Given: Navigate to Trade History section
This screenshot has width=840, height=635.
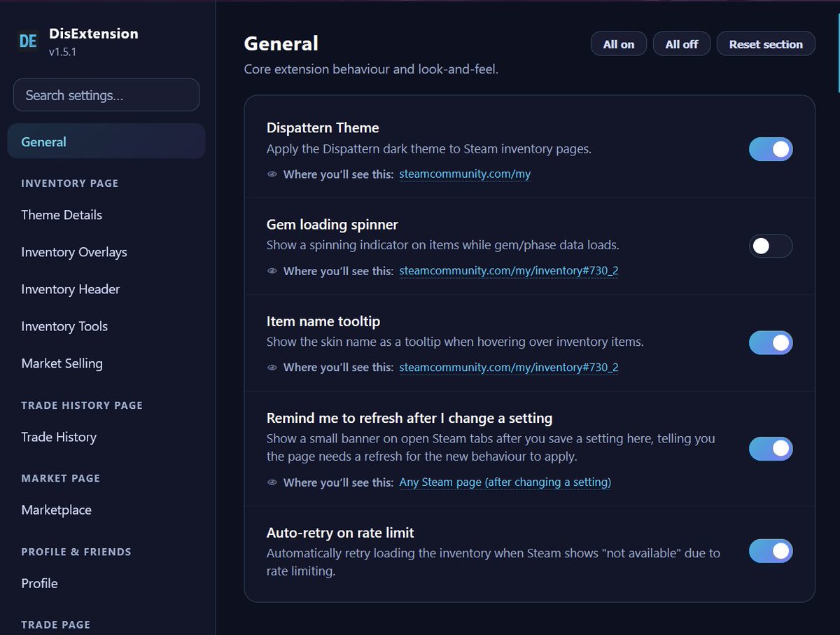Looking at the screenshot, I should (x=59, y=437).
